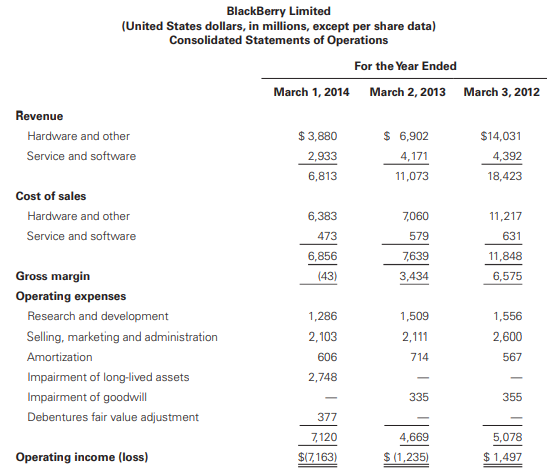Screen dimensions: 547x475
Task: Select total revenue 6,813
Action: [x=322, y=176]
